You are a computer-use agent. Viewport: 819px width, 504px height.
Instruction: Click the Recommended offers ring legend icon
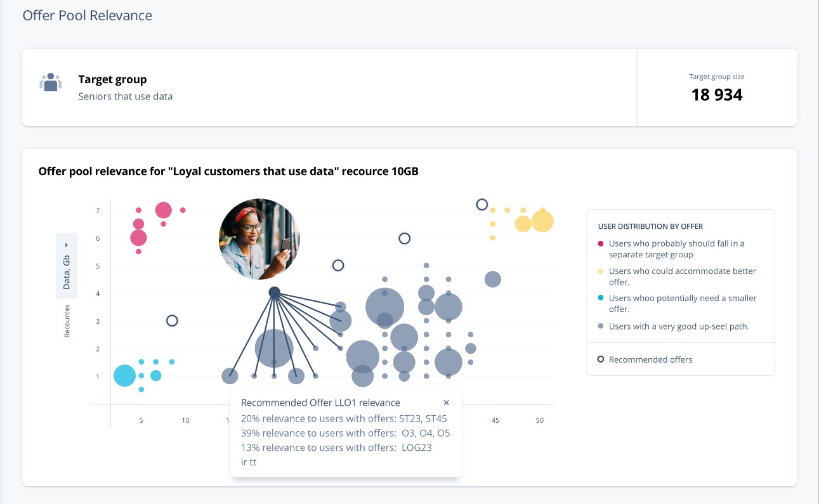tap(601, 359)
